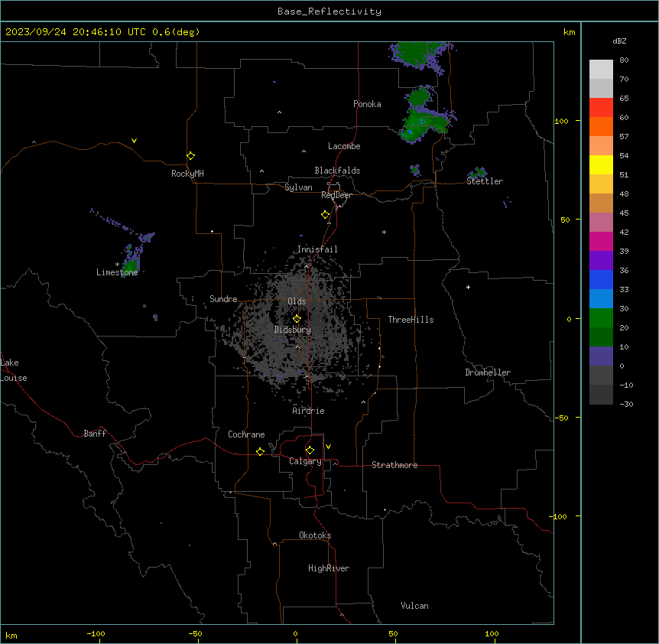Click the Drumheller town label
Screen dimensions: 659x644
[488, 372]
